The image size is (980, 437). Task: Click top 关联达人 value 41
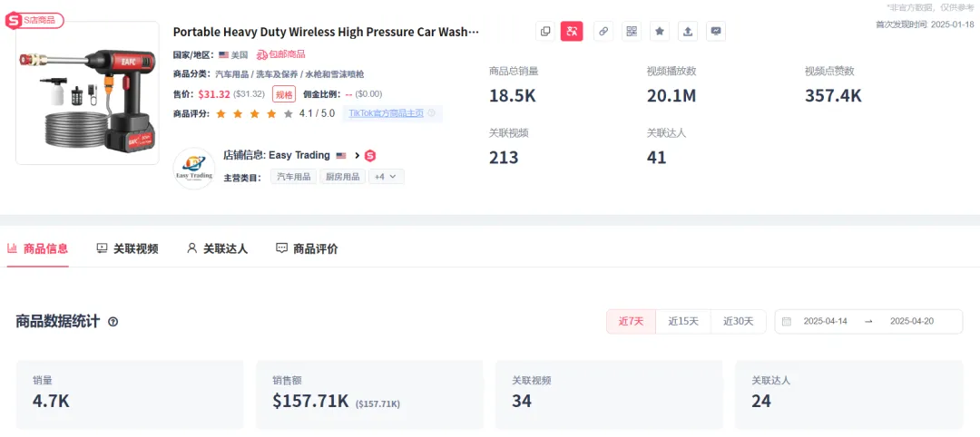tap(656, 158)
